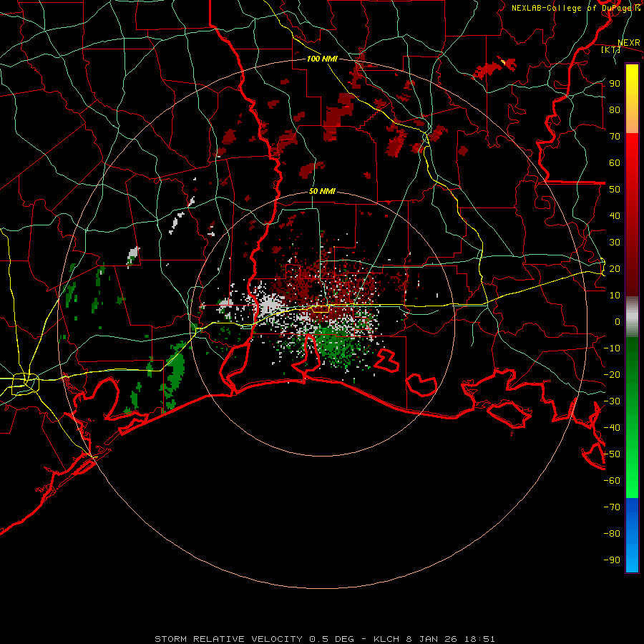Click the 70 value on the velocity scale

[x=615, y=137]
